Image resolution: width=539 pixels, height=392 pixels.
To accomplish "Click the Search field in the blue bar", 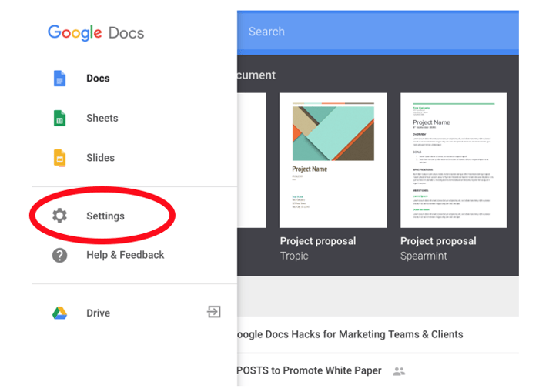I will click(378, 32).
